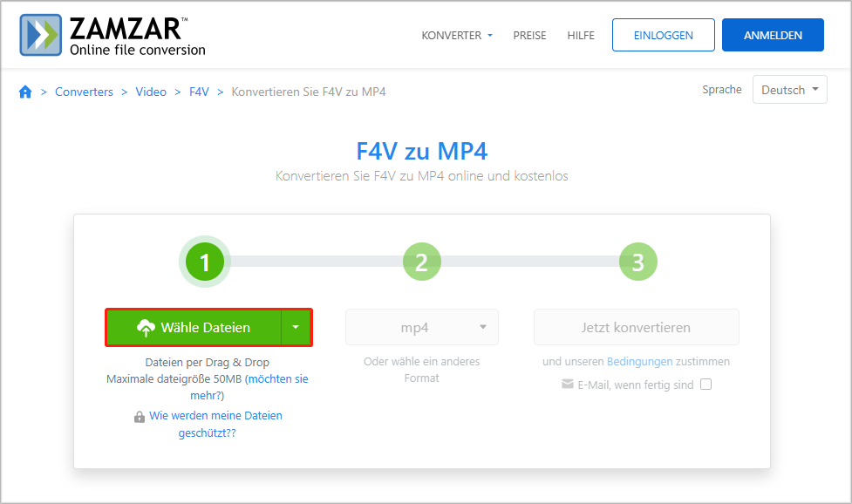
Task: Click the envelope icon next to E-Mail option
Action: [568, 385]
